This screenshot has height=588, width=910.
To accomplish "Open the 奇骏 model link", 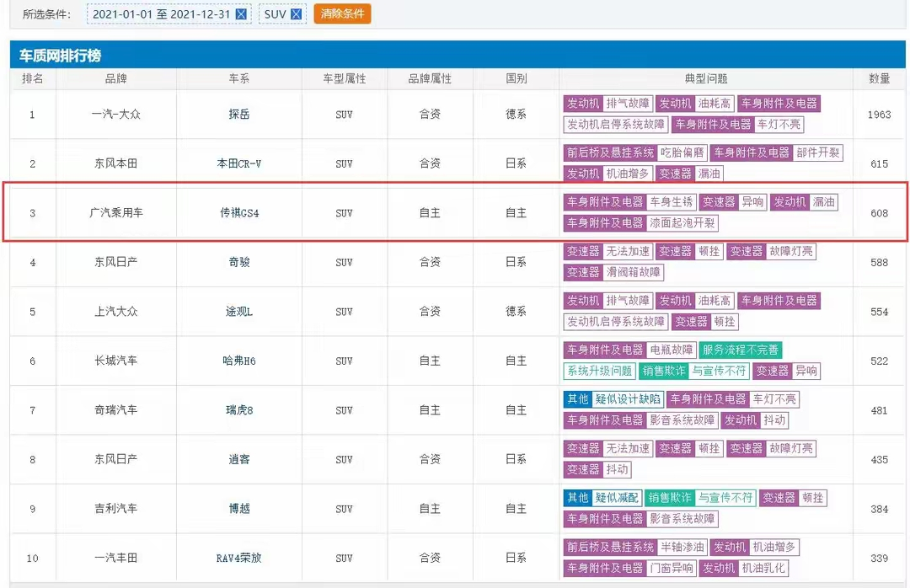I will (x=239, y=262).
